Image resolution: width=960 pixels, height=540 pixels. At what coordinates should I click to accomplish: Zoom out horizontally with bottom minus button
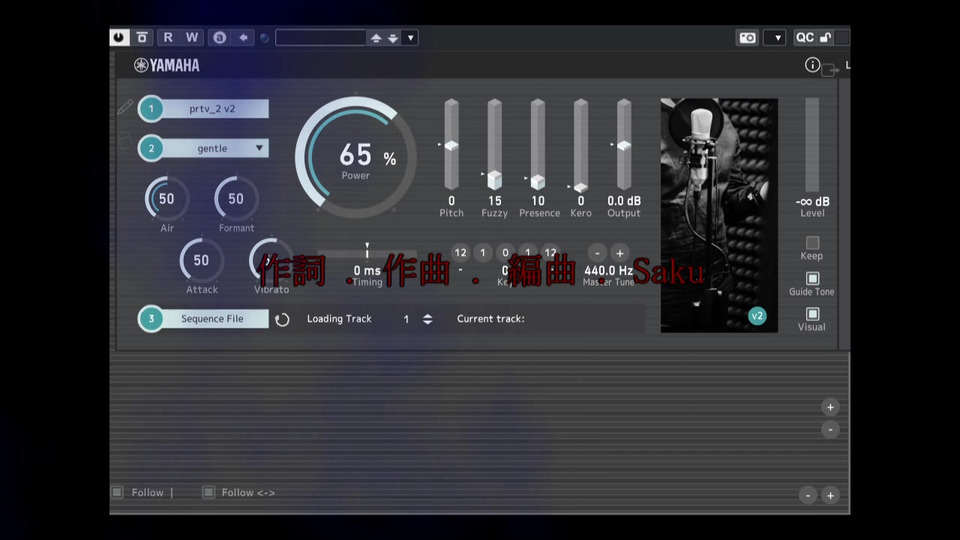coord(808,495)
